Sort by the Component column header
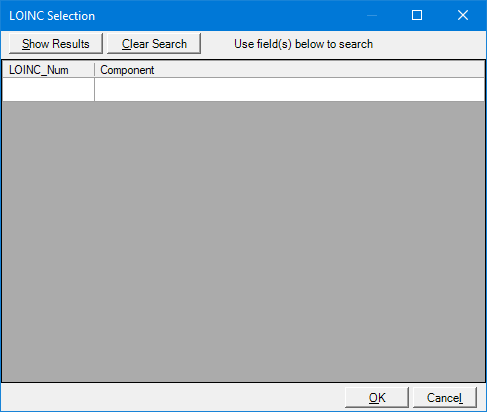487x412 pixels. click(289, 70)
